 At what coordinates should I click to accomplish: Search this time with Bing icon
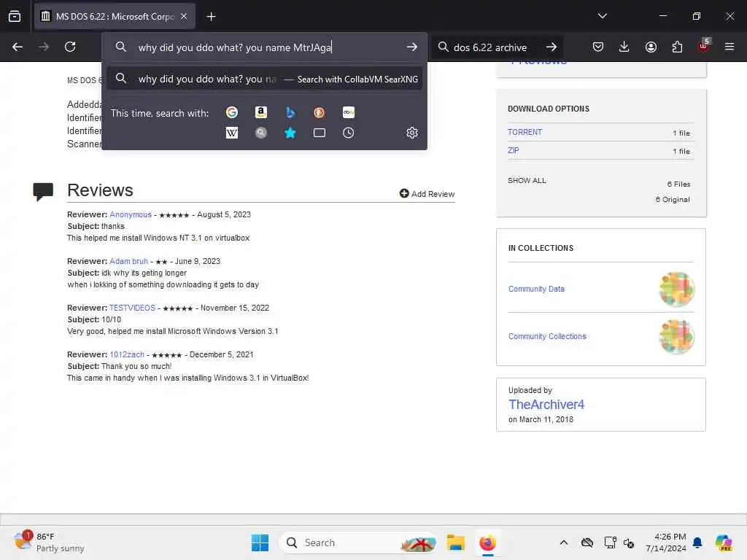point(290,112)
